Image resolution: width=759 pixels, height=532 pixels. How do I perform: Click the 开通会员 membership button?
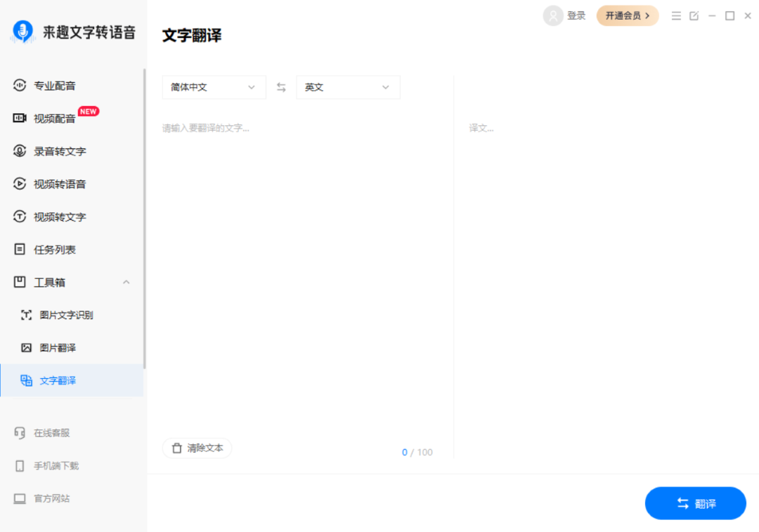coord(626,15)
